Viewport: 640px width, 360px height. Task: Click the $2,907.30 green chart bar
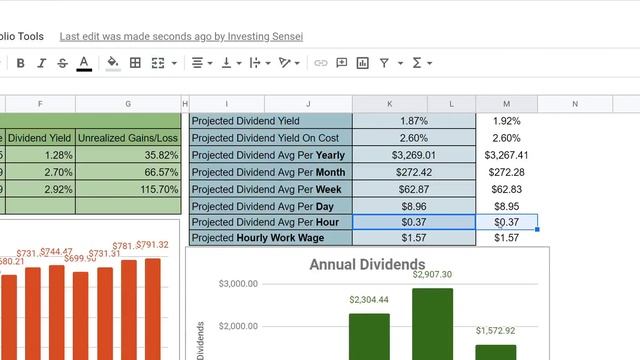point(432,324)
